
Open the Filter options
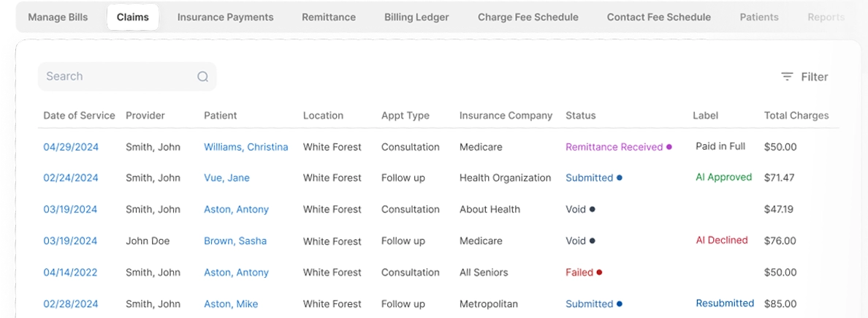click(x=804, y=77)
